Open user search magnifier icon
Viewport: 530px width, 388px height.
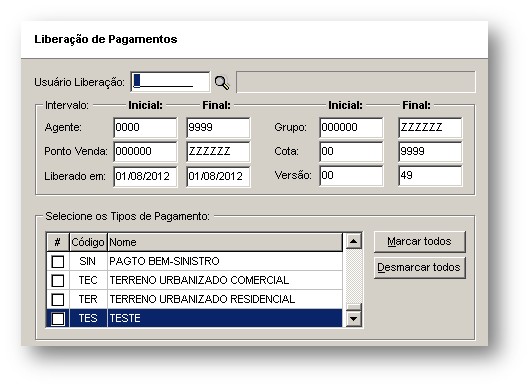pos(222,82)
